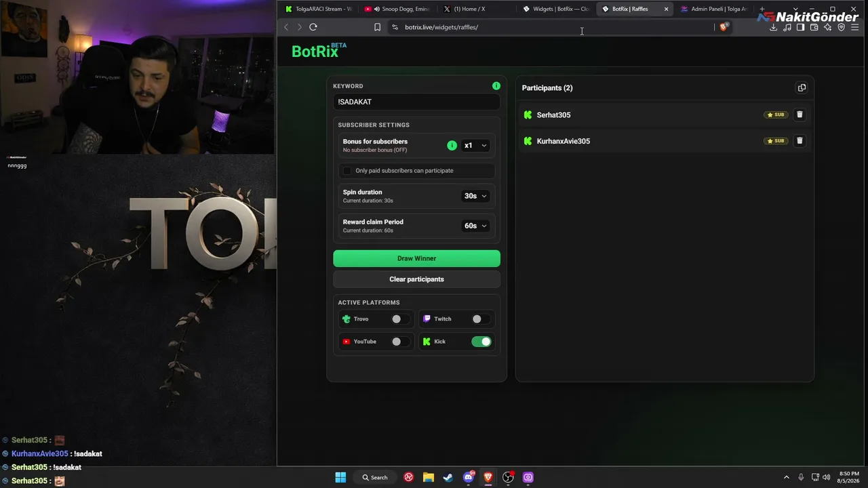Click the !SADAKAT keyword input field
Image resolution: width=868 pixels, height=488 pixels.
click(x=416, y=102)
